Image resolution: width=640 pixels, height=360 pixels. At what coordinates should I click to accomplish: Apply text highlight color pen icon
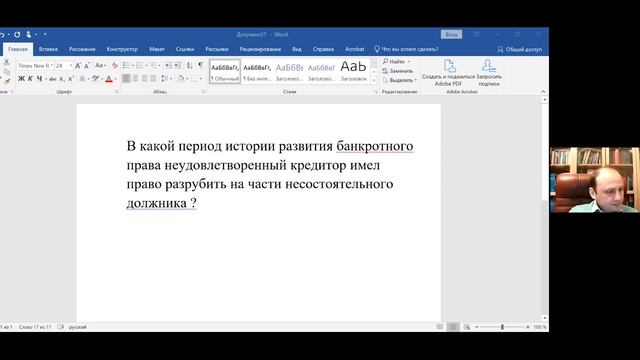click(x=96, y=78)
